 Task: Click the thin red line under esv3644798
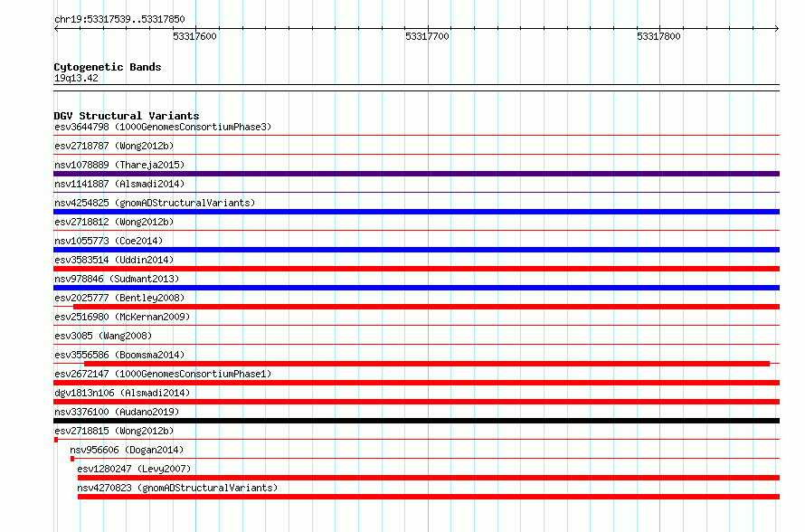[x=416, y=136]
